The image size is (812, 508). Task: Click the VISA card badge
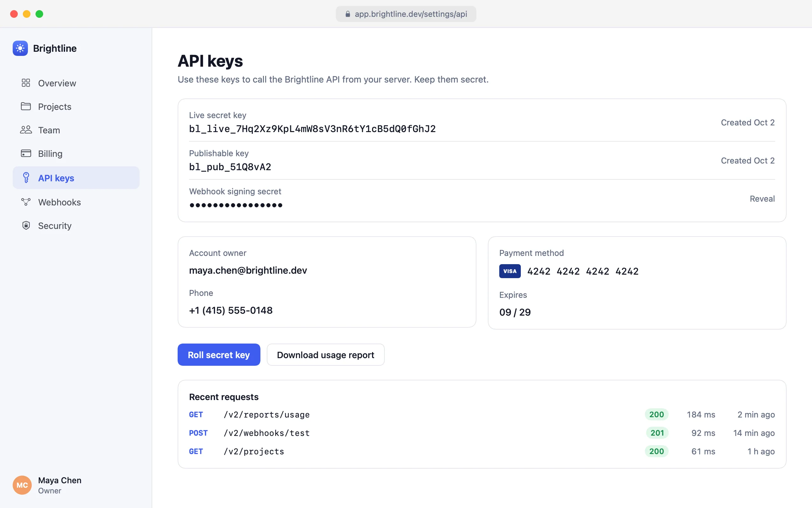coord(510,271)
